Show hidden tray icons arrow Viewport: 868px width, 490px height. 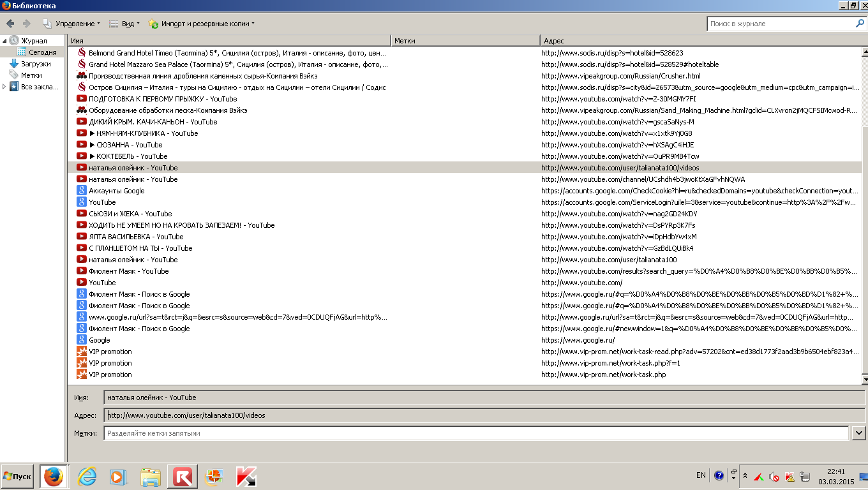(x=745, y=477)
